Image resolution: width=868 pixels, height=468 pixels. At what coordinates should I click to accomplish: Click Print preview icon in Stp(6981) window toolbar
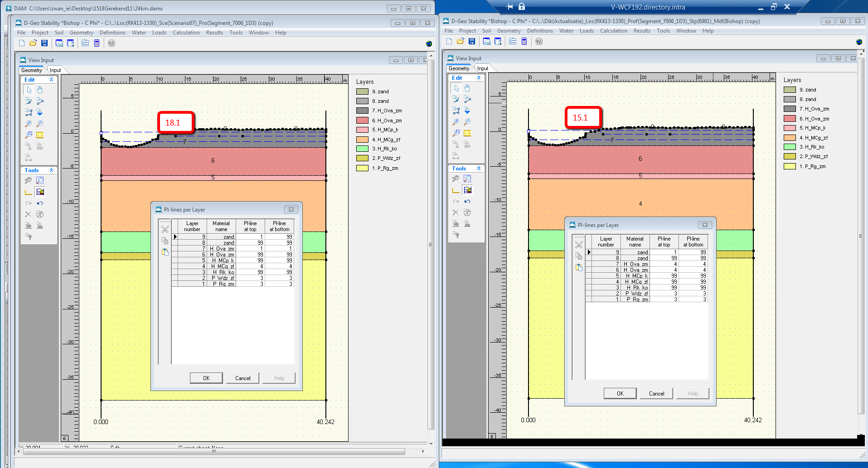click(x=498, y=41)
